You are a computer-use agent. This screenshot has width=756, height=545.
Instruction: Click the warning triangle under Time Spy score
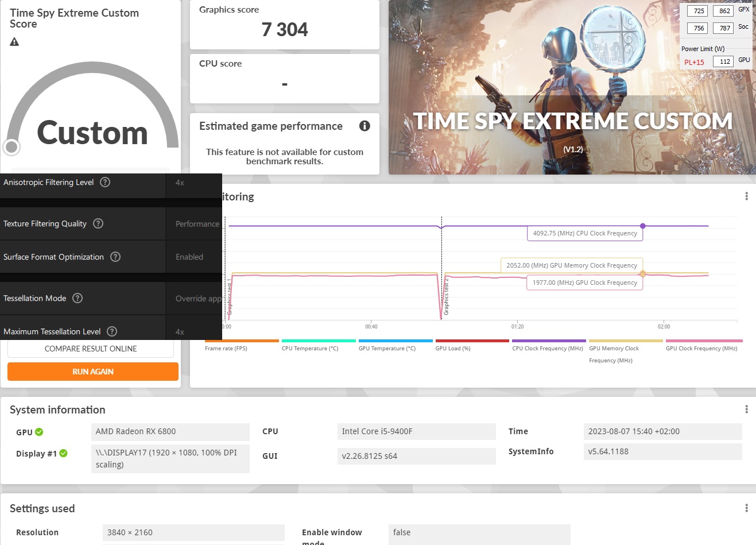coord(14,42)
